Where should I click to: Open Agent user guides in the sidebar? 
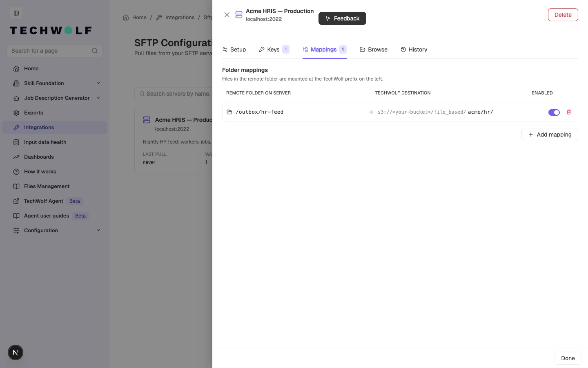click(x=54, y=216)
